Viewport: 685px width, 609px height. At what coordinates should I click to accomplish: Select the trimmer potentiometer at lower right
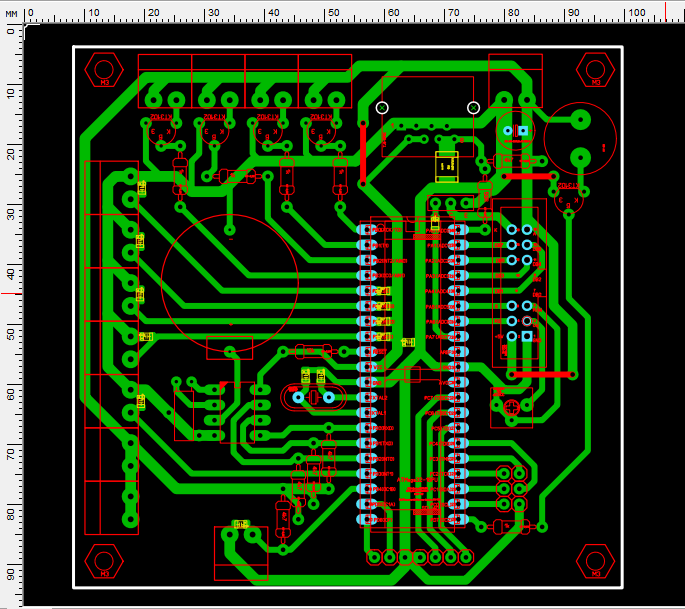pyautogui.click(x=510, y=406)
